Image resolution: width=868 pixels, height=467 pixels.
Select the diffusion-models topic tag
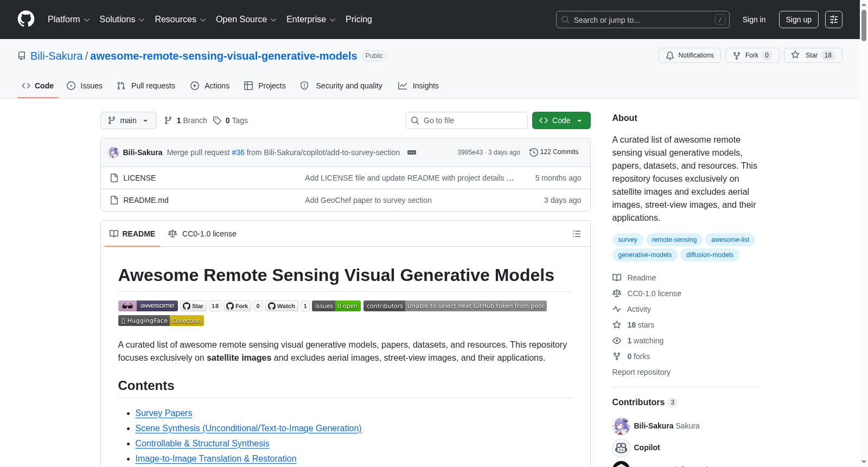[x=710, y=255]
